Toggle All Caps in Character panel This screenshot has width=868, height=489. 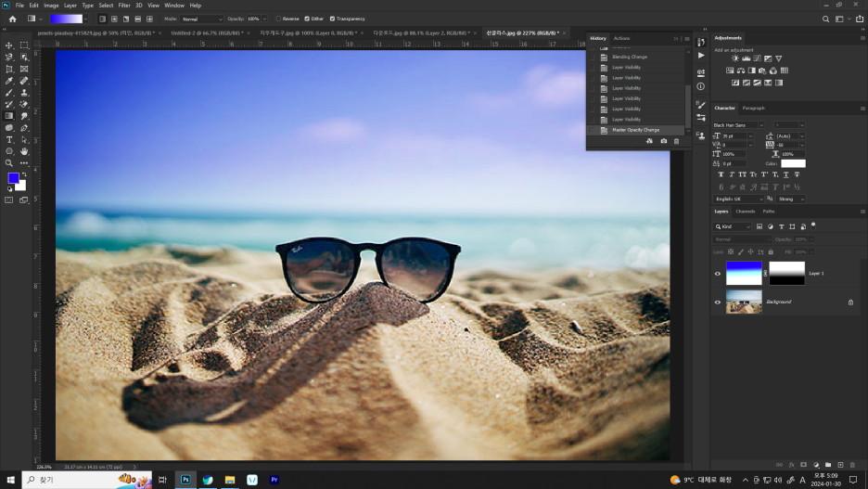pos(742,174)
